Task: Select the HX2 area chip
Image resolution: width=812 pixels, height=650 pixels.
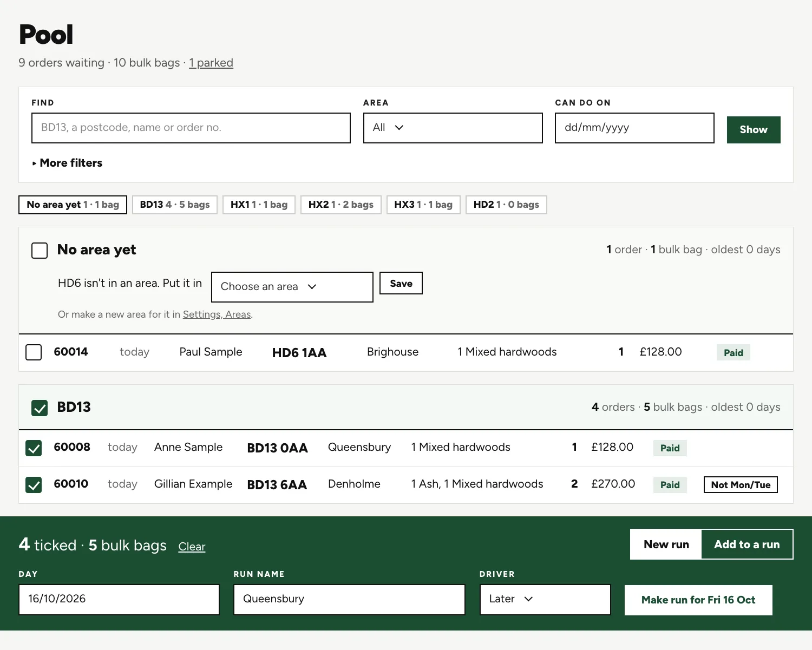Action: pyautogui.click(x=341, y=205)
